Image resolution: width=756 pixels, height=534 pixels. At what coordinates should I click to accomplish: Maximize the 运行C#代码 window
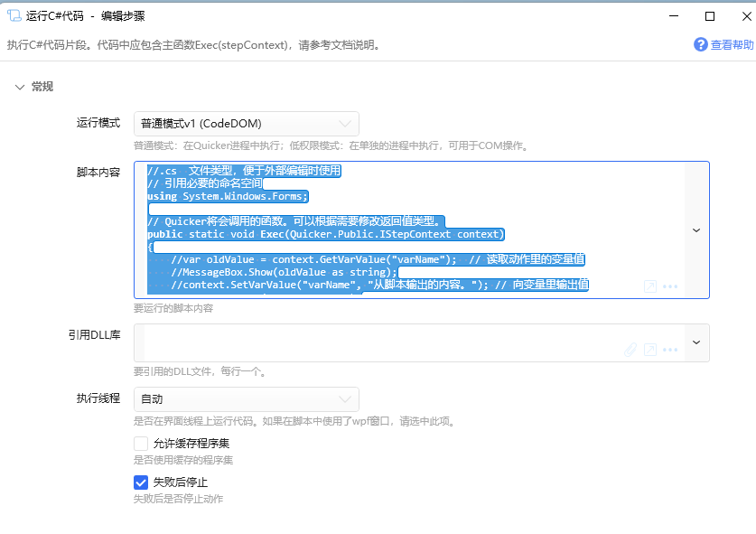[x=709, y=15]
